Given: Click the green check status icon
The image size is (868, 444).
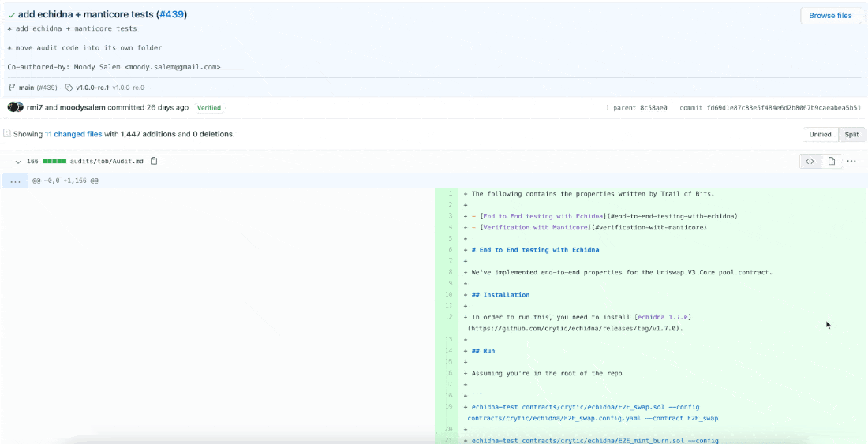Looking at the screenshot, I should pyautogui.click(x=11, y=15).
